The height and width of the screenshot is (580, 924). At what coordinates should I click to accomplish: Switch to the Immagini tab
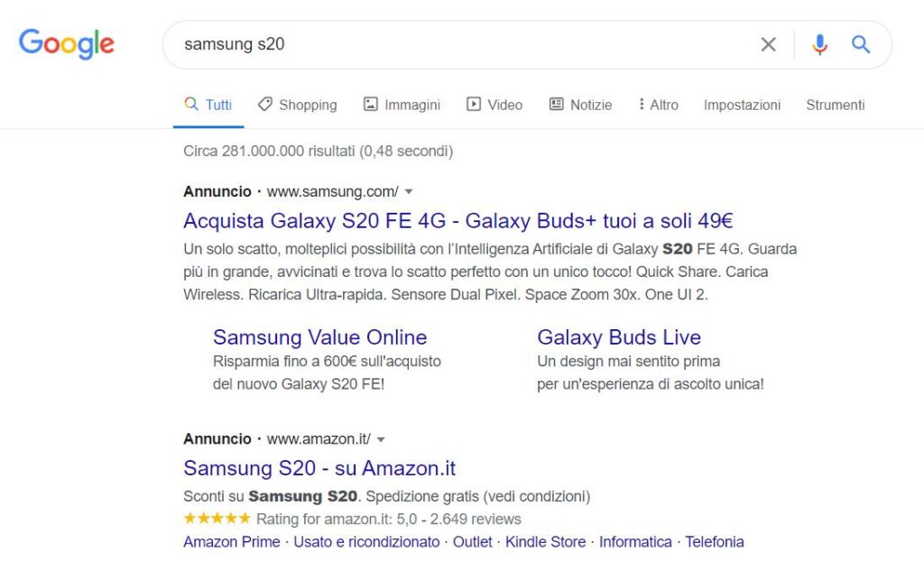pos(402,105)
